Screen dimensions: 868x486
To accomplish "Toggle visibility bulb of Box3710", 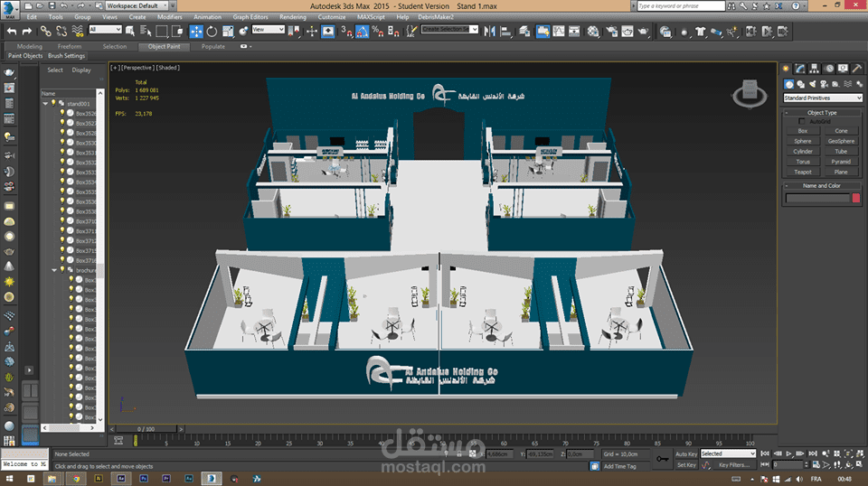I will [62, 220].
